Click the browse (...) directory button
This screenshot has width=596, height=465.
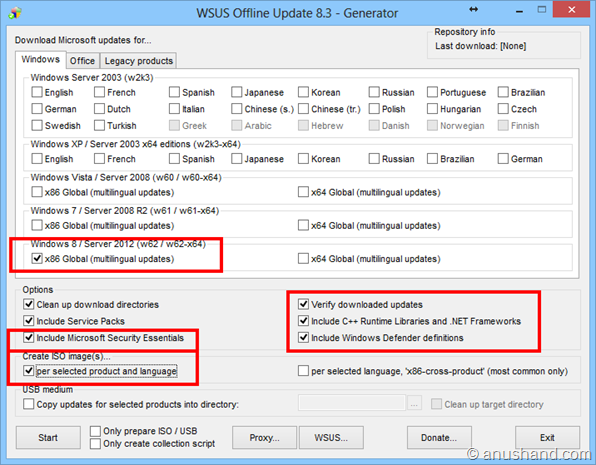pos(414,403)
